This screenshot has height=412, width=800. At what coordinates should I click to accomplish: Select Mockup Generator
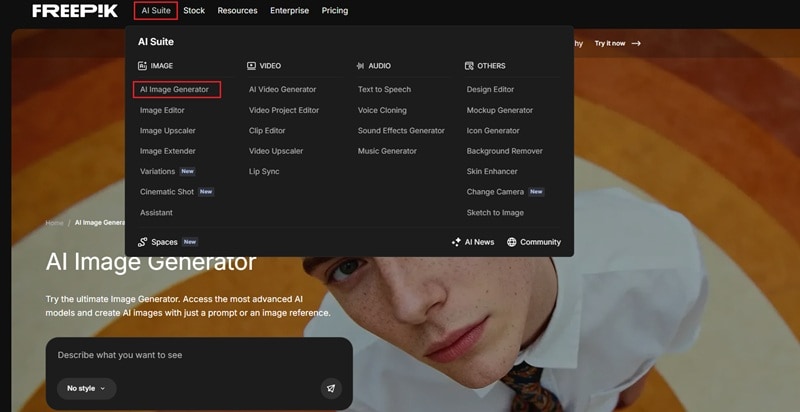pos(499,110)
